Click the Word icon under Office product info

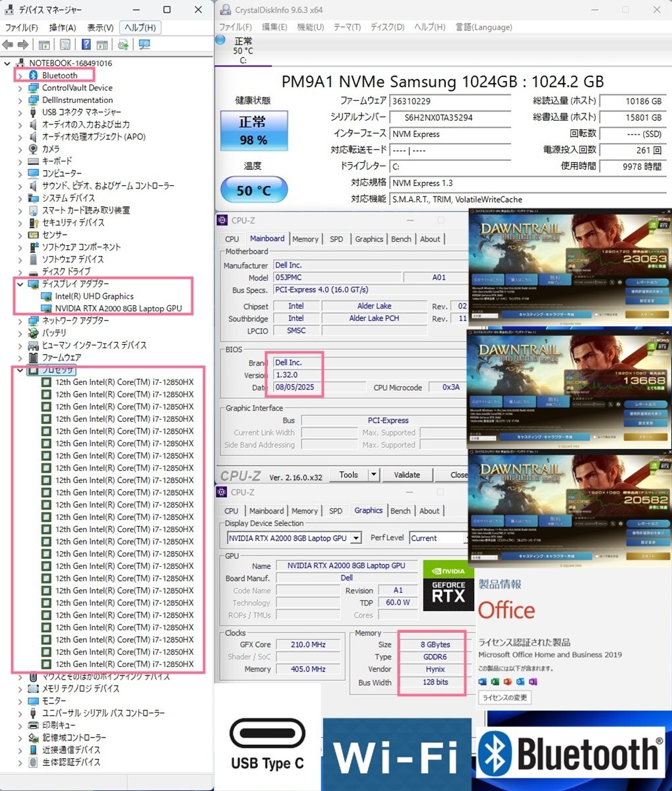(x=483, y=681)
